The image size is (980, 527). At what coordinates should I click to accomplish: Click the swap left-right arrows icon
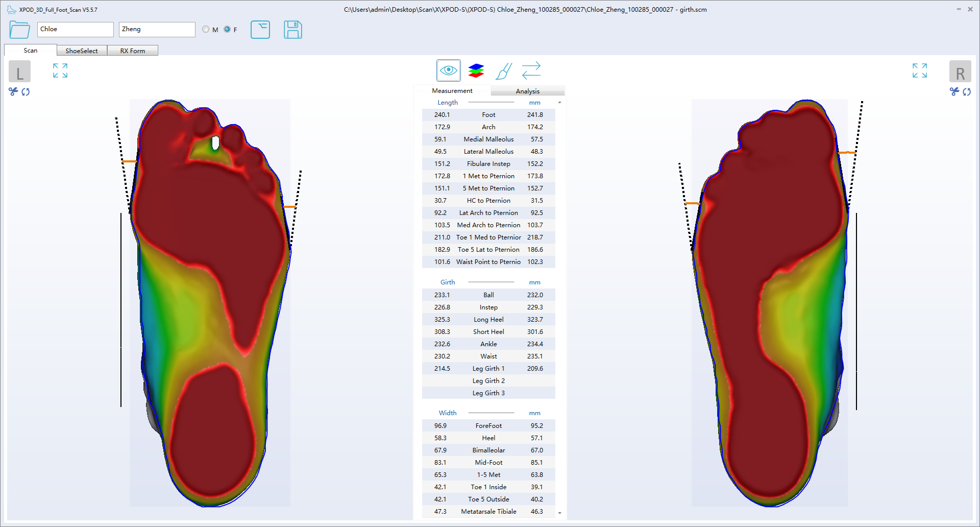pos(531,70)
